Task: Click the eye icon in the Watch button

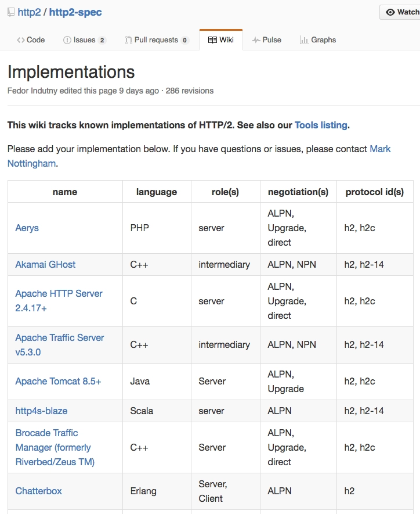Action: click(390, 12)
